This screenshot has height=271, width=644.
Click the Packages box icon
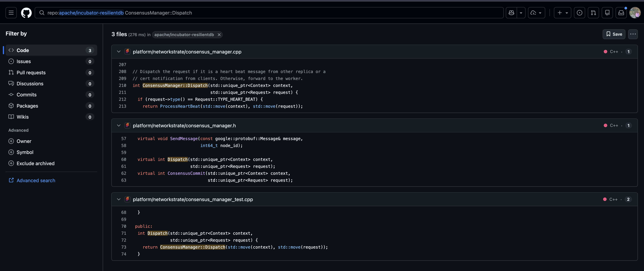pos(11,106)
